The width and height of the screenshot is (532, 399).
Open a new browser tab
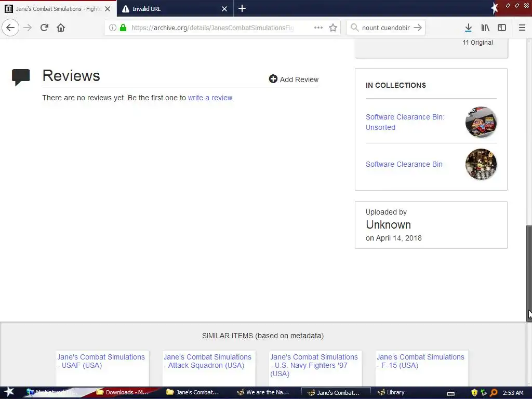click(242, 8)
